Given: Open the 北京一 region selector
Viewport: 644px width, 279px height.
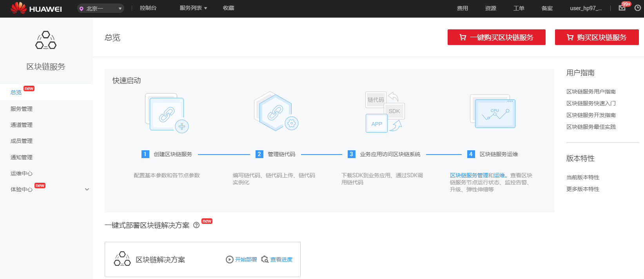Looking at the screenshot, I should tap(101, 8).
